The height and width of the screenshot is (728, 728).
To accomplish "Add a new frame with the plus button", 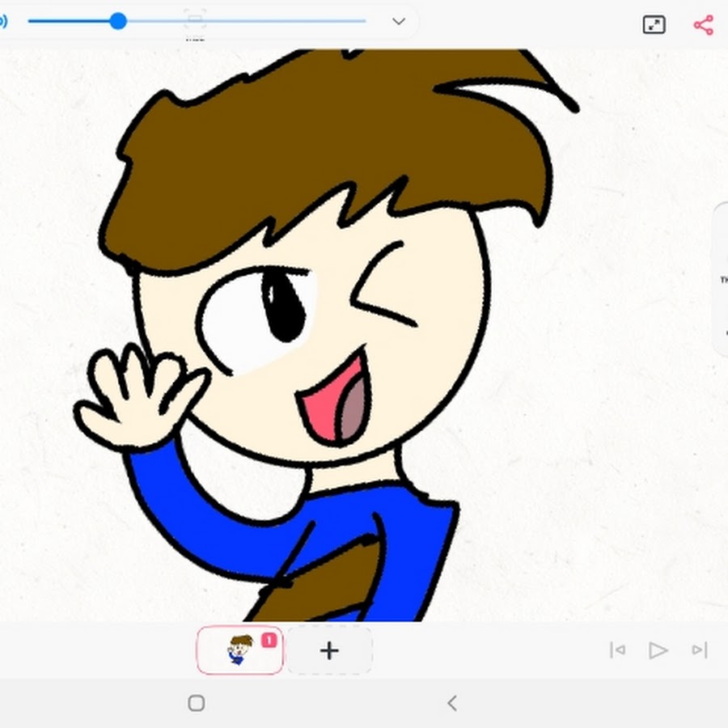I will coord(329,650).
